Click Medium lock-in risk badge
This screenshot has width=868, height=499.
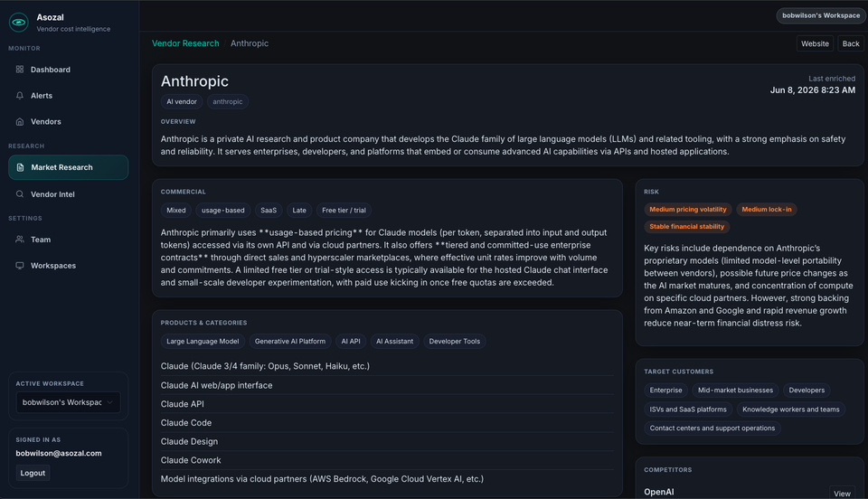point(766,209)
